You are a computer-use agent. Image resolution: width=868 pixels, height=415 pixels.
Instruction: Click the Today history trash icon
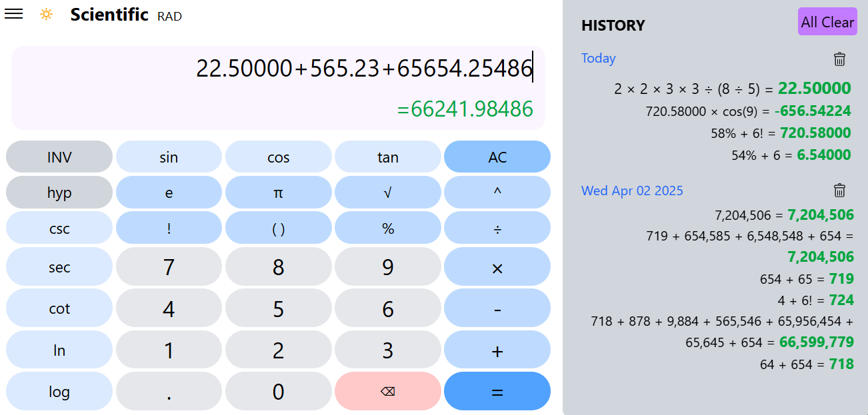(x=839, y=59)
